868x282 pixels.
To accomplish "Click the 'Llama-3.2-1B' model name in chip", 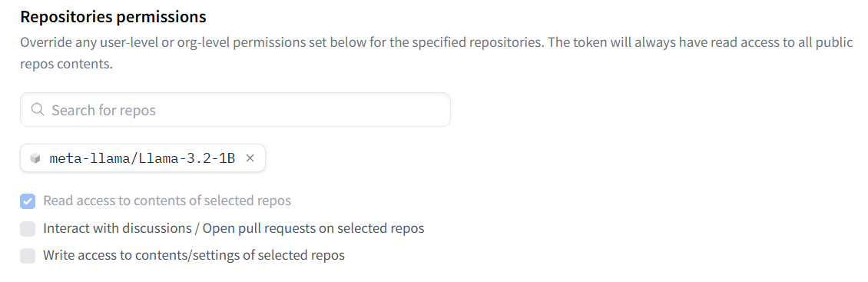I will click(187, 159).
